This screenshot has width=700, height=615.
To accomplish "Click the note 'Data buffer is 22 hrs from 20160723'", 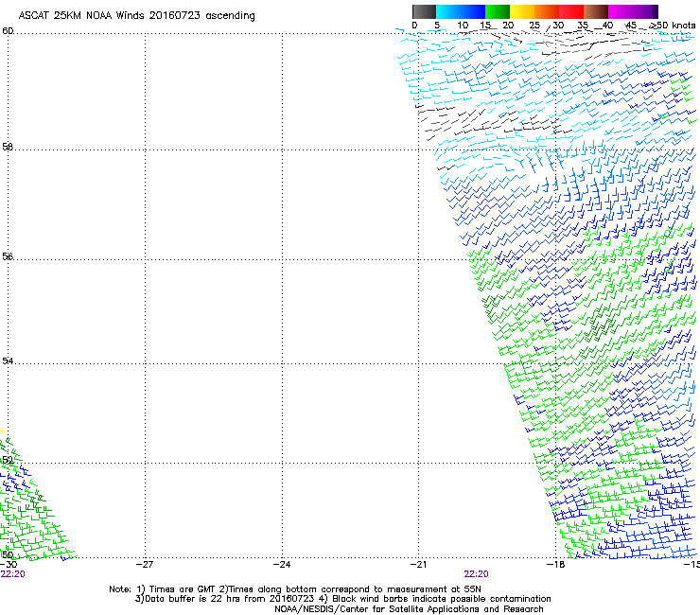I will pyautogui.click(x=230, y=599).
